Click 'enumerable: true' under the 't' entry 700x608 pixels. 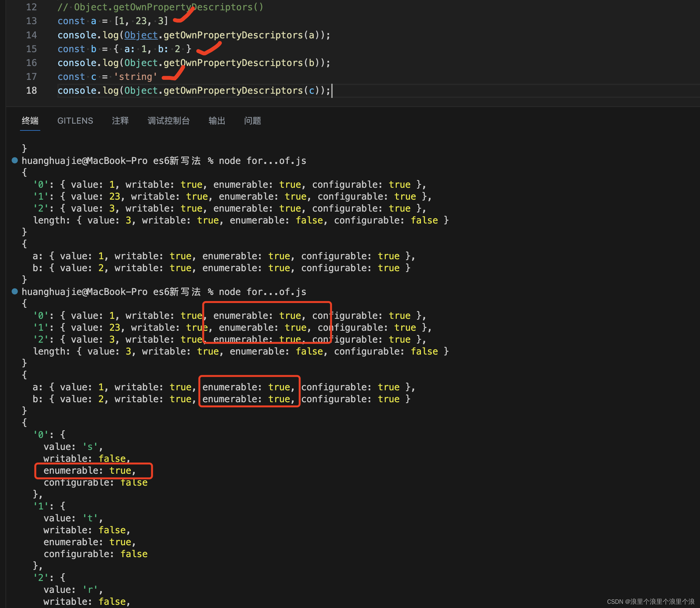(x=90, y=542)
